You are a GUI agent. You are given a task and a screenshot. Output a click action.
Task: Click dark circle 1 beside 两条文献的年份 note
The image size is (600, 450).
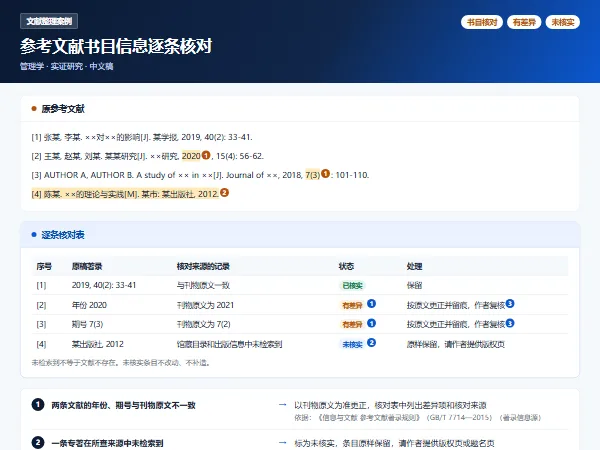pos(38,404)
